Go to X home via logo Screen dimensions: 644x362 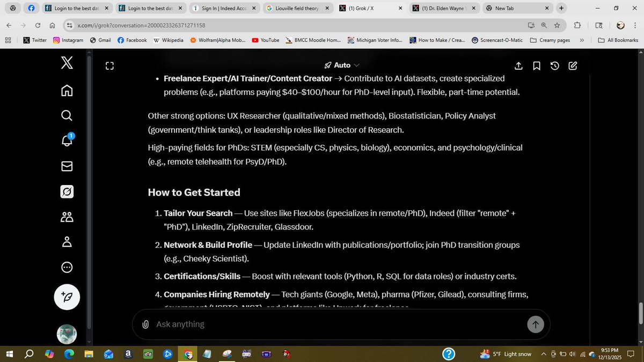67,63
